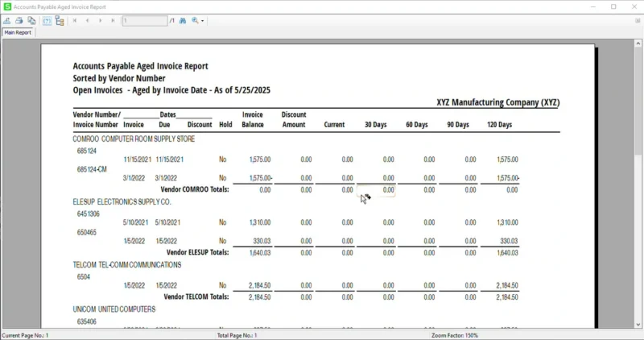Click the page number input field

coord(145,21)
